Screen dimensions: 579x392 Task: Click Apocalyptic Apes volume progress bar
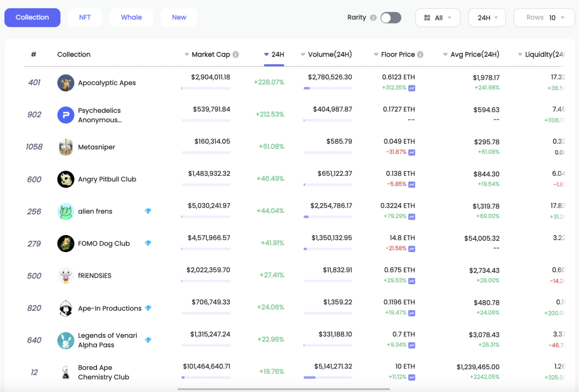328,88
